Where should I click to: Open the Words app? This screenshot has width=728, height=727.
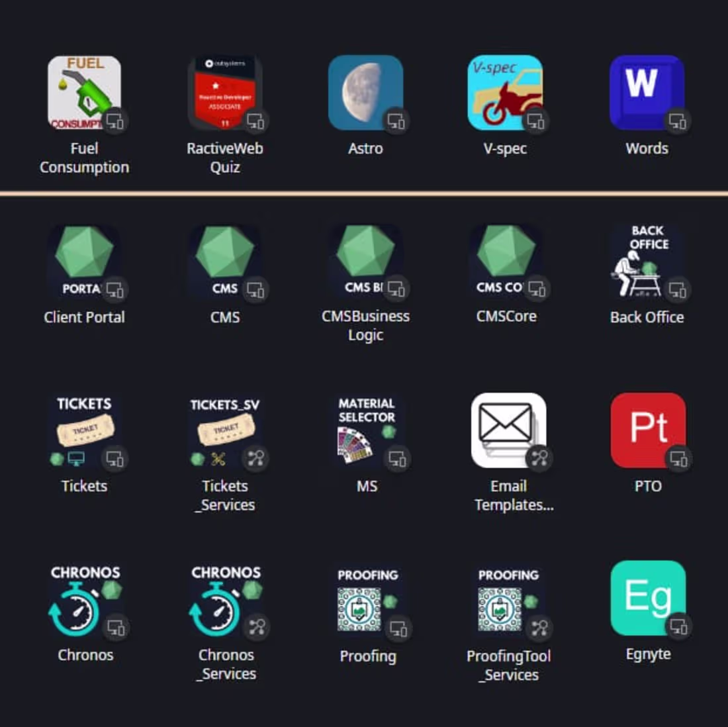647,93
